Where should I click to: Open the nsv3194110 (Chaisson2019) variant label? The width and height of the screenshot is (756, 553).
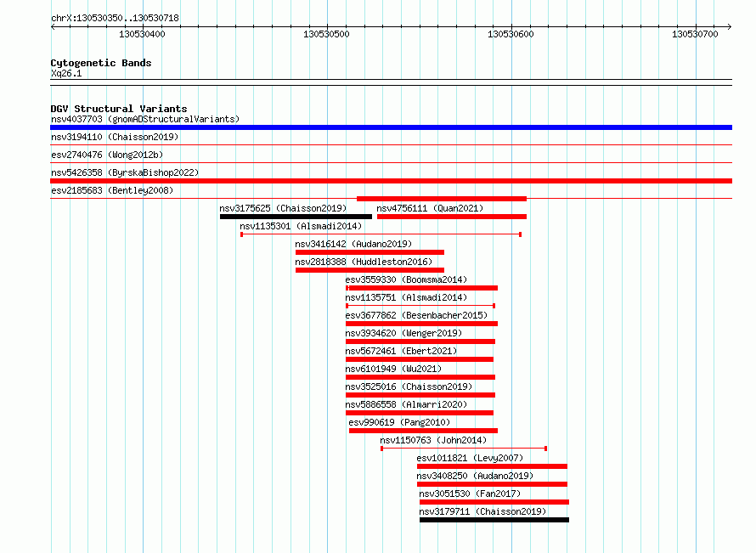115,137
